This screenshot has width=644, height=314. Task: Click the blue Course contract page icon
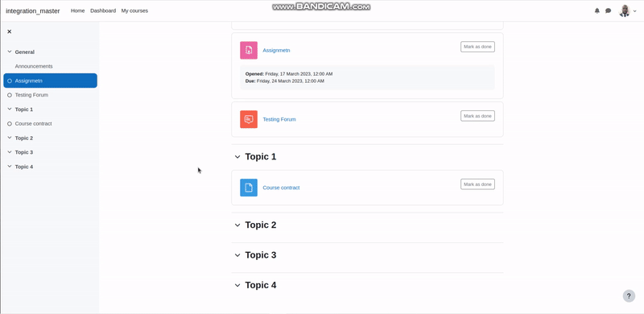click(249, 188)
